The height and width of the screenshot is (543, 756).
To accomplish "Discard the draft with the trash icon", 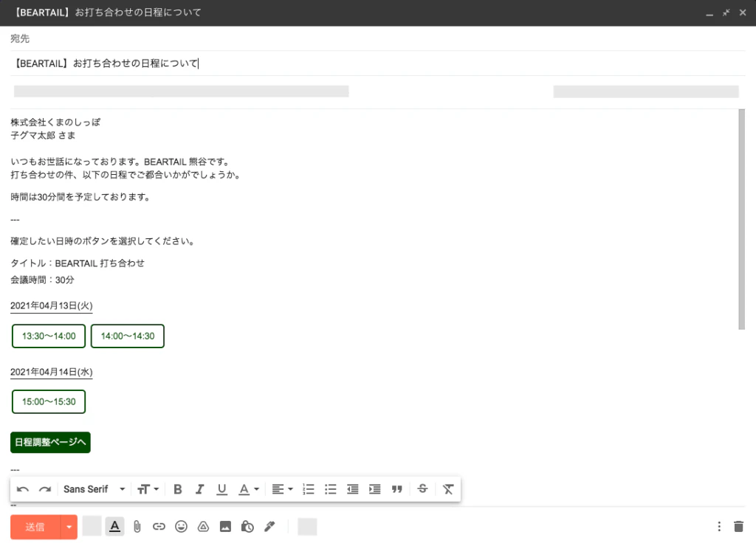I will tap(738, 527).
